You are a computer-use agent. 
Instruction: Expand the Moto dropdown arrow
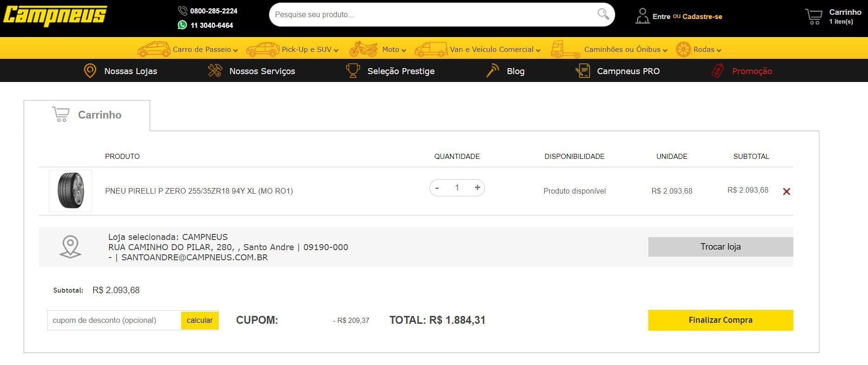tap(404, 50)
